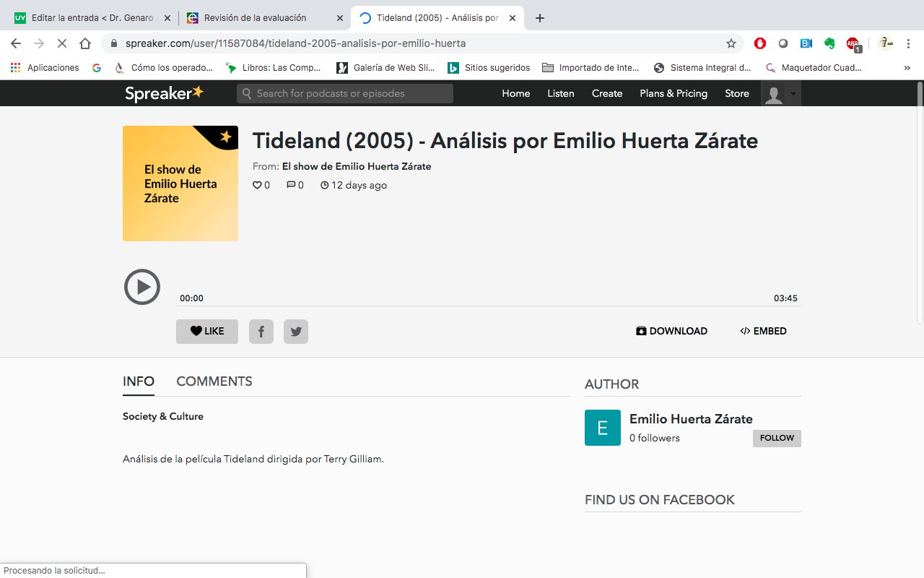
Task: Share episode on Twitter
Action: (296, 332)
